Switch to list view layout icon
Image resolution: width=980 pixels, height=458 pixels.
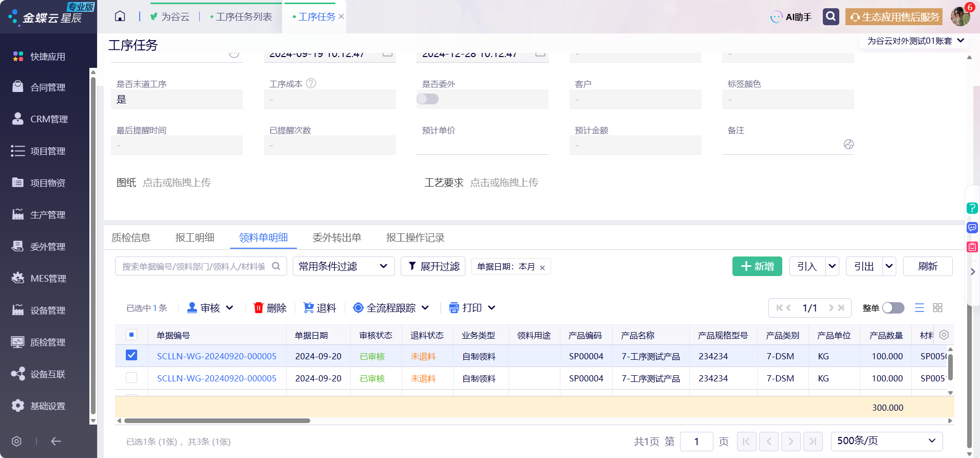[919, 307]
